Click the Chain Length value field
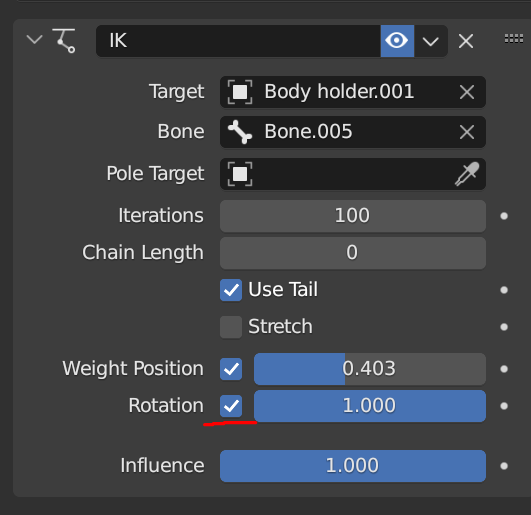The height and width of the screenshot is (515, 531). (x=353, y=253)
